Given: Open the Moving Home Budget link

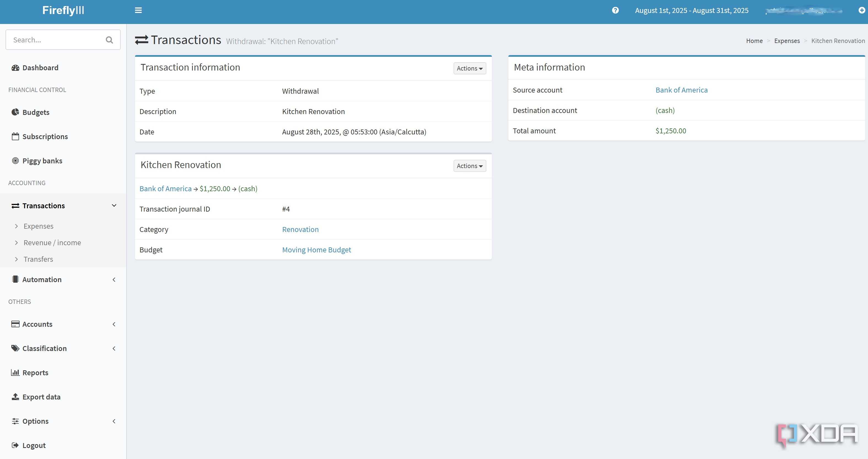Looking at the screenshot, I should tap(316, 250).
